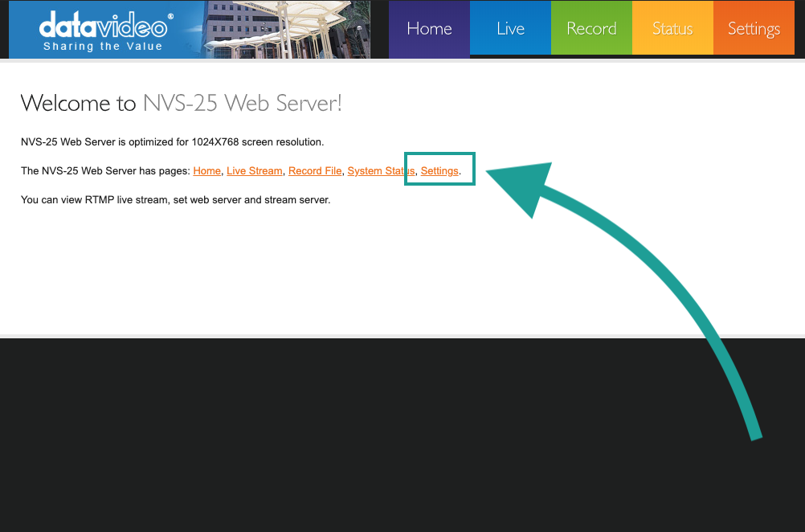Open the Live Stream hyperlink

(254, 171)
